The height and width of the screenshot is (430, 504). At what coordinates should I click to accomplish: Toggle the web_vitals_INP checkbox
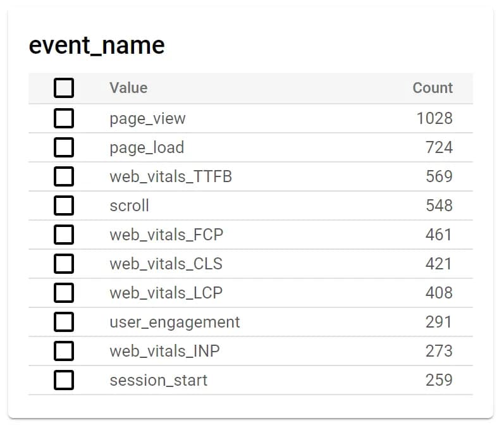click(64, 351)
